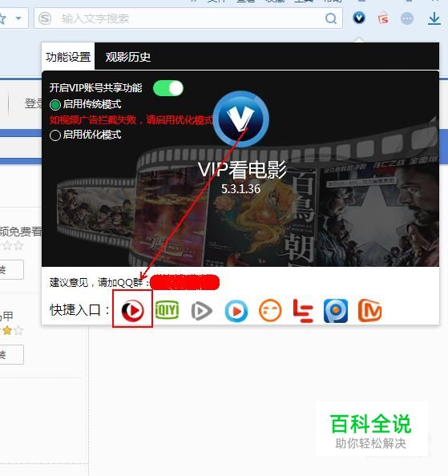This screenshot has width=448, height=476.
Task: Open the orange smiley-face video site icon
Action: coord(270,311)
